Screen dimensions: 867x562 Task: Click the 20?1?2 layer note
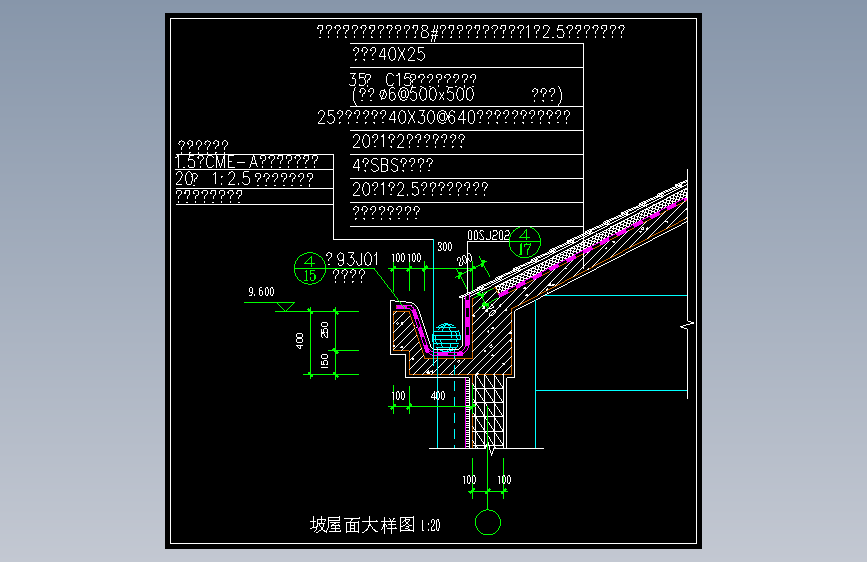[x=409, y=141]
